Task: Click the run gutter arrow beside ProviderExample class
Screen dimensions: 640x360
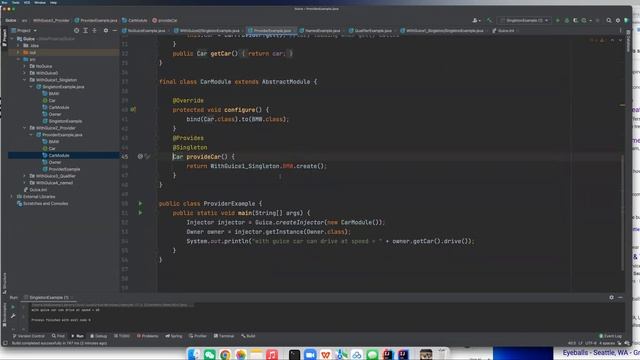Action: click(140, 203)
